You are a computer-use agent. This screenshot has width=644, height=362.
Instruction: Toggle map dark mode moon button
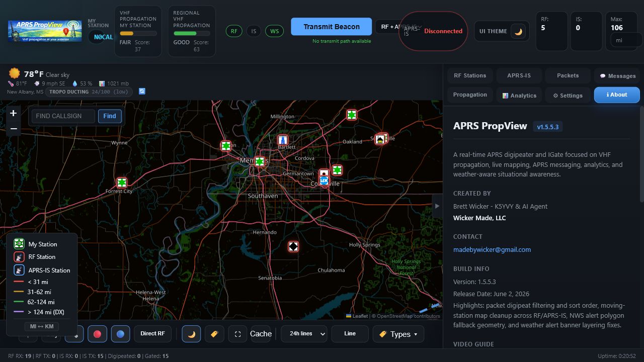click(x=191, y=334)
